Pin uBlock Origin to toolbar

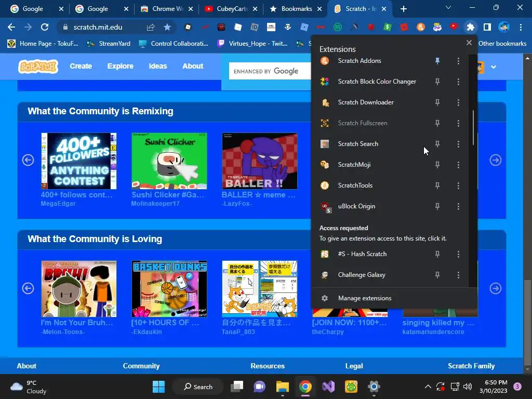point(437,206)
